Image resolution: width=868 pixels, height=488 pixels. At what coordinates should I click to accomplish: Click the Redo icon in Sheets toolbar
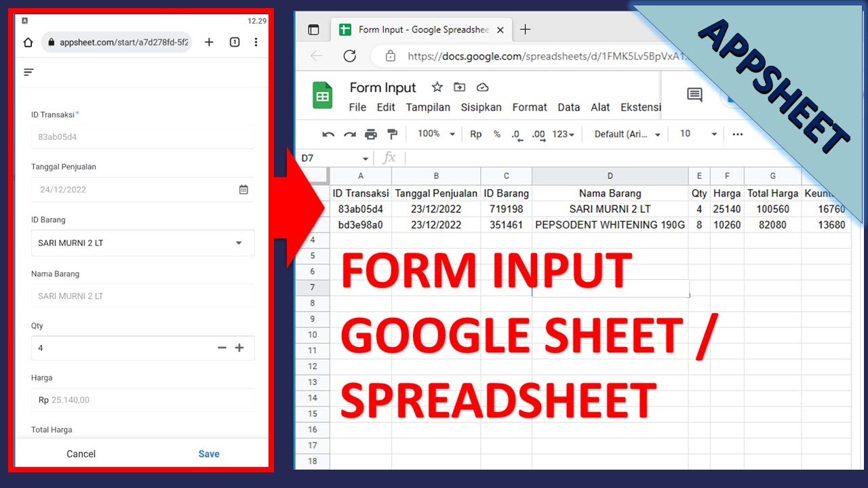[350, 134]
